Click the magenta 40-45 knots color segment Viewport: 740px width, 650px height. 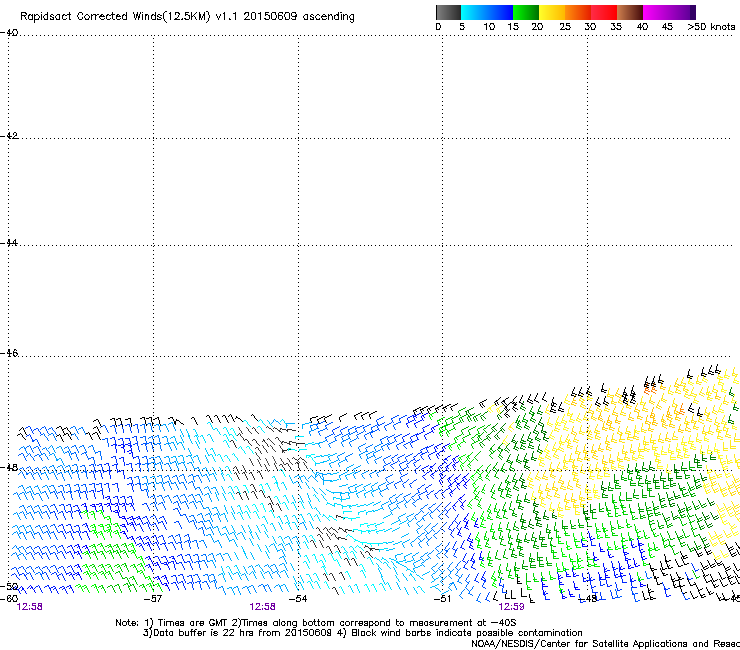pos(656,12)
